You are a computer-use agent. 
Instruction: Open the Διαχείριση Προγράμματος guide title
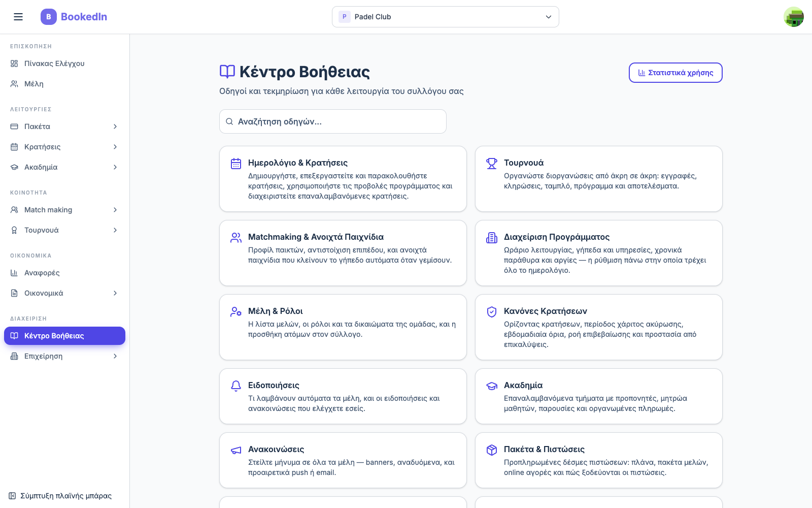[x=557, y=237]
